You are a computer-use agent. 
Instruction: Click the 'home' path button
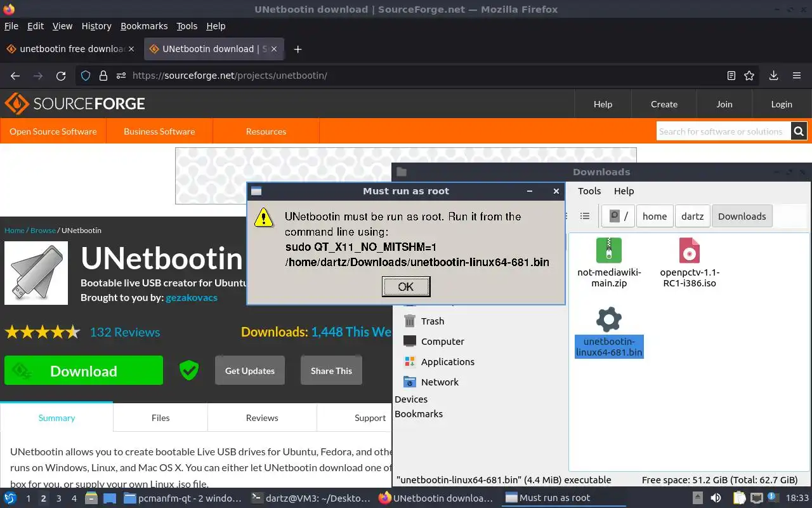click(x=655, y=216)
